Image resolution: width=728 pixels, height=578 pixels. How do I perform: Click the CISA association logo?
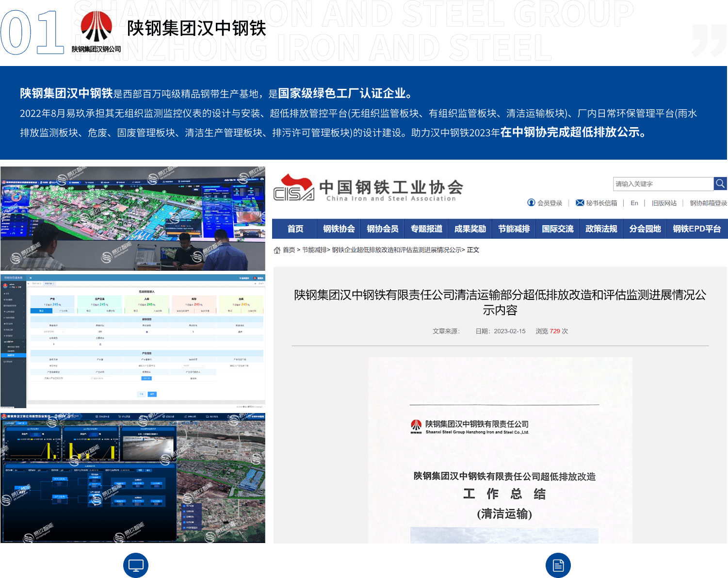pyautogui.click(x=294, y=188)
